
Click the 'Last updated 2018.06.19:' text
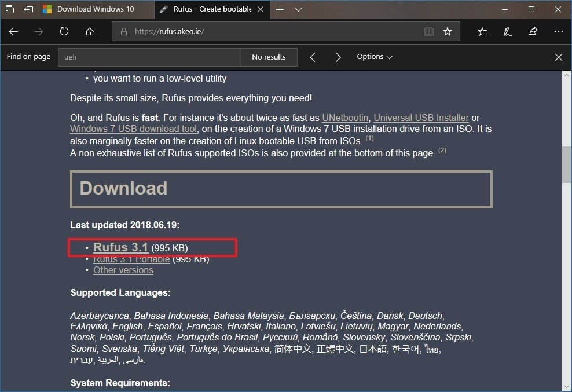pyautogui.click(x=124, y=225)
